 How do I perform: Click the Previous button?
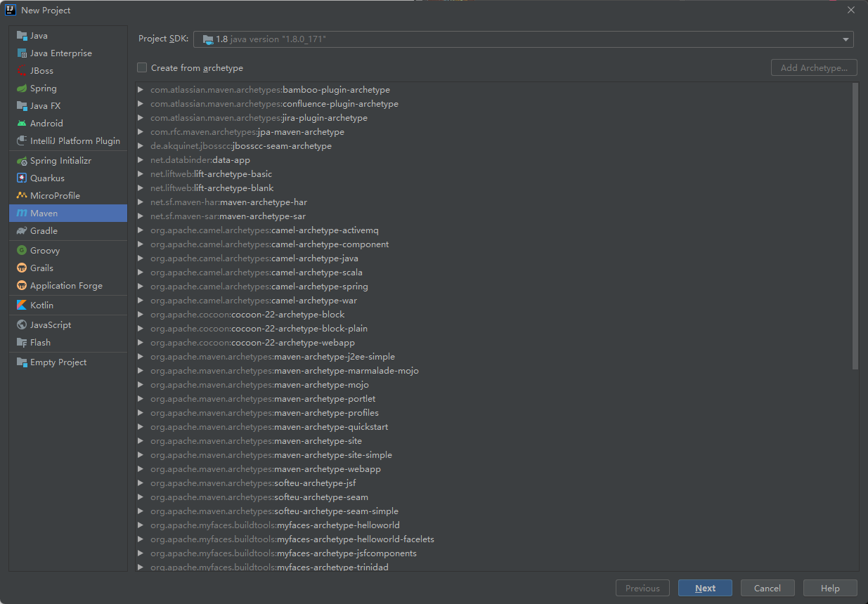(x=642, y=589)
